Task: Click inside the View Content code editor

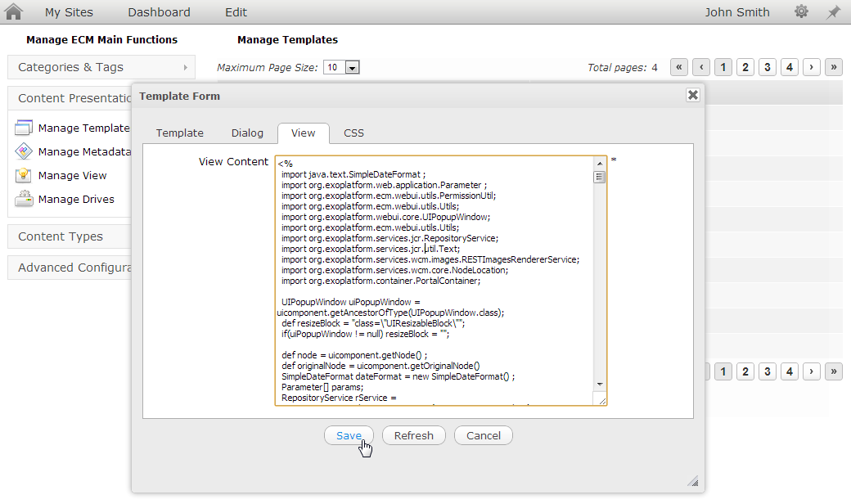Action: (434, 278)
